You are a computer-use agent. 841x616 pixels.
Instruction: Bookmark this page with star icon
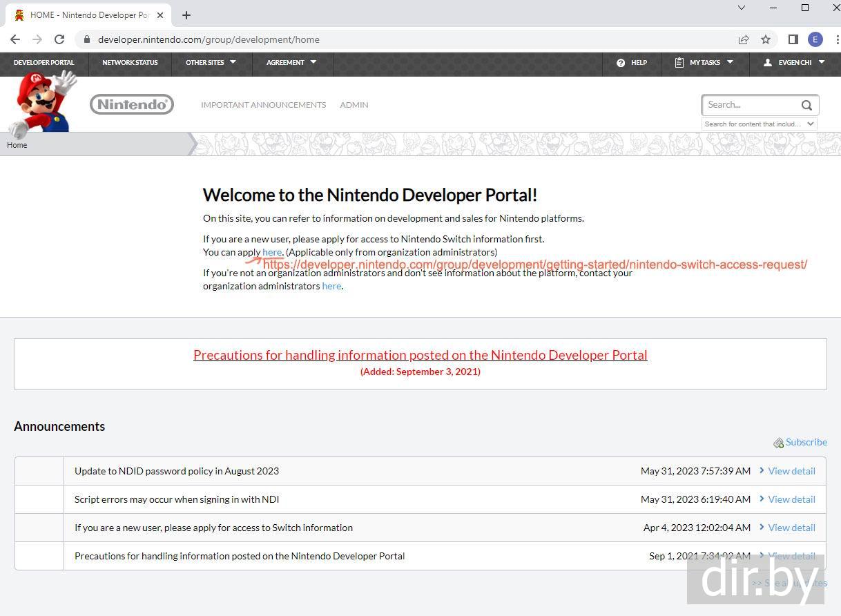click(x=766, y=39)
